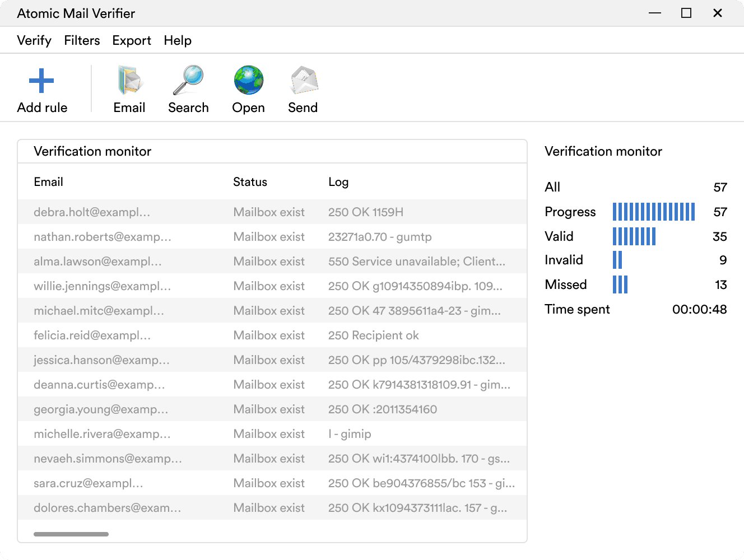Click the Search magnifier icon

click(x=188, y=80)
